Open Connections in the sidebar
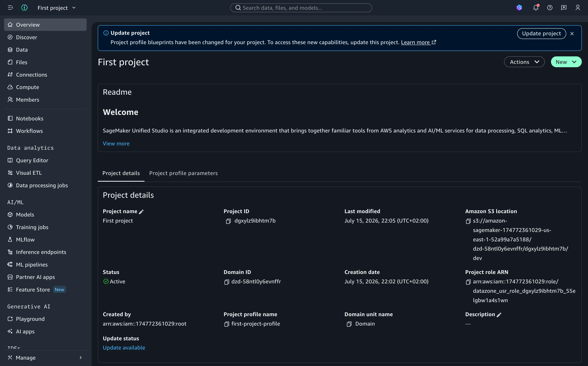This screenshot has width=588, height=366. pos(45,74)
